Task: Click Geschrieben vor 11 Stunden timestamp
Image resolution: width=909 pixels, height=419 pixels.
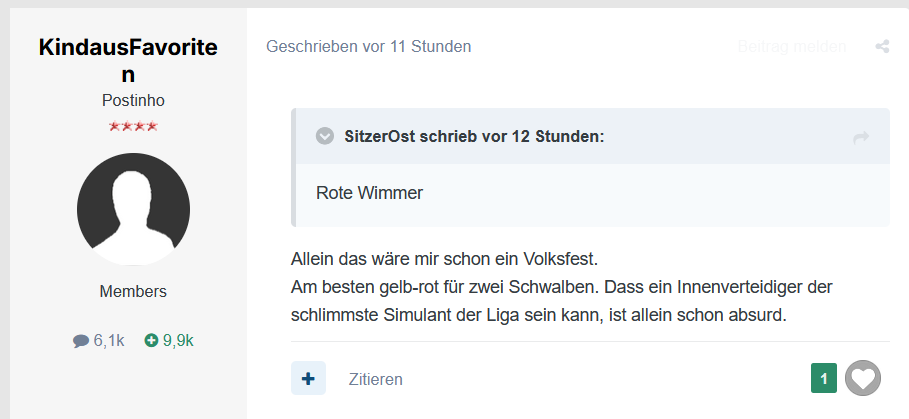Action: point(368,46)
